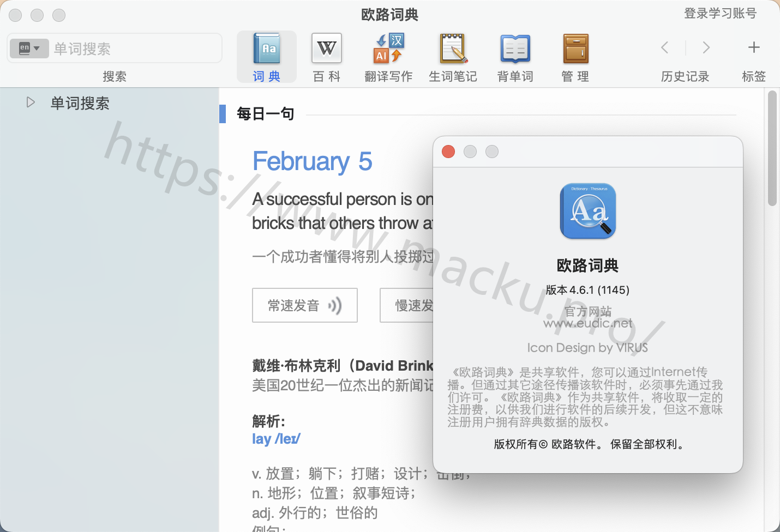Image resolution: width=780 pixels, height=532 pixels.
Task: Click the February 5 date heading
Action: [x=312, y=161]
